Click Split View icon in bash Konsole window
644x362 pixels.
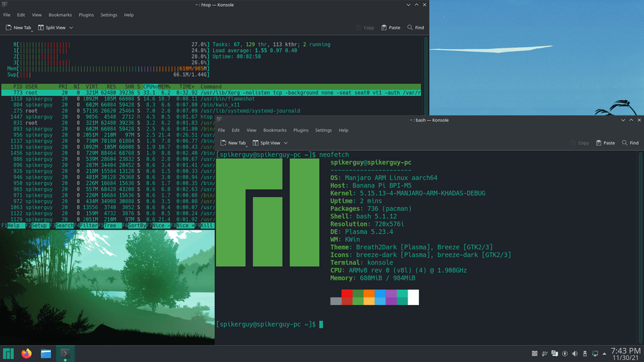(255, 143)
